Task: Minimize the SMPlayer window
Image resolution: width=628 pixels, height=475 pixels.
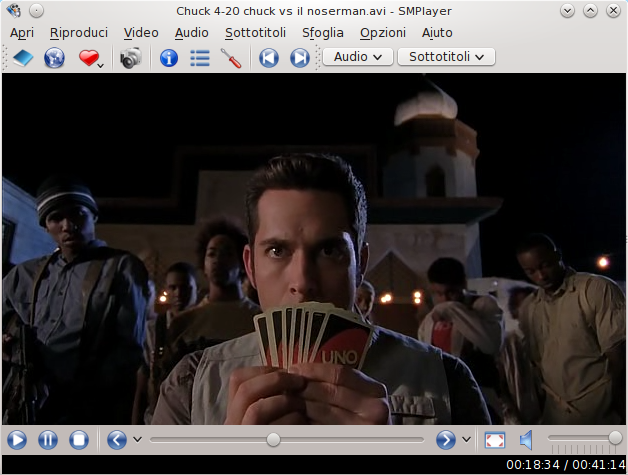Action: (x=568, y=11)
